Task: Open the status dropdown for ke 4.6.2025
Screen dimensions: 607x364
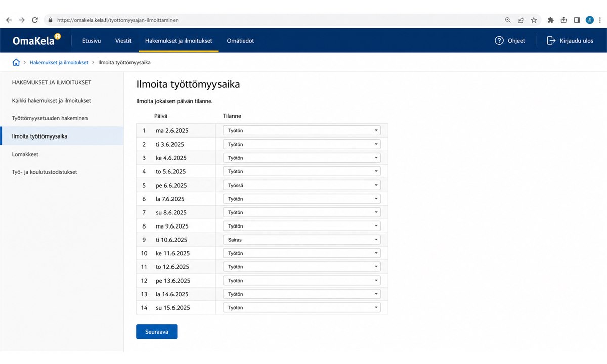Action: coord(302,158)
